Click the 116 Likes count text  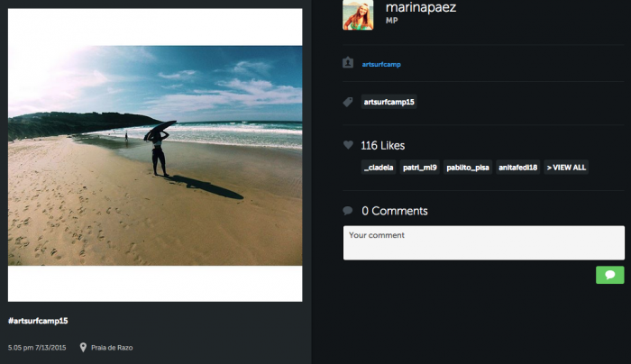[383, 146]
